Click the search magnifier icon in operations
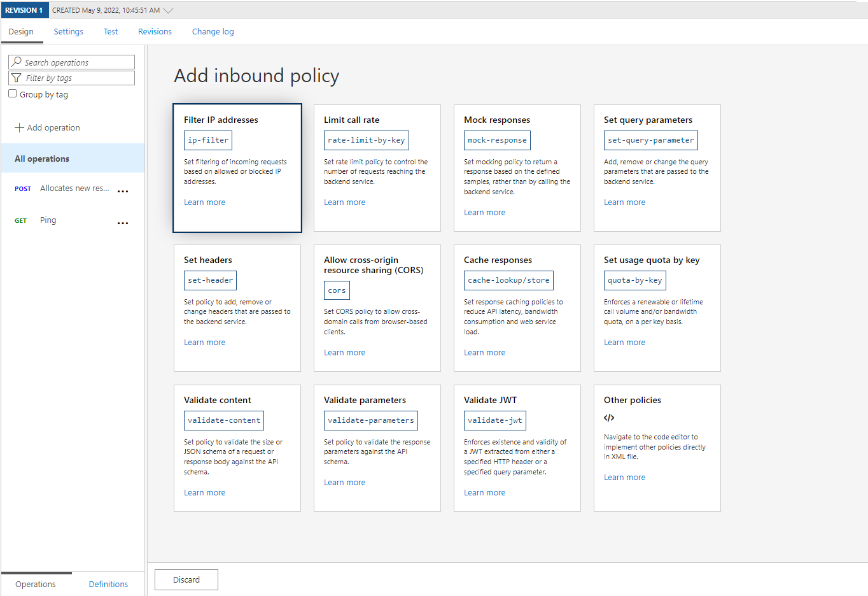This screenshot has height=596, width=868. click(17, 62)
